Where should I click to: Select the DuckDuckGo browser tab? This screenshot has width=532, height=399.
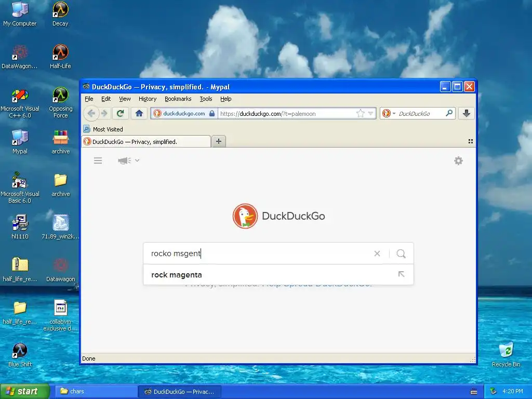tap(146, 141)
